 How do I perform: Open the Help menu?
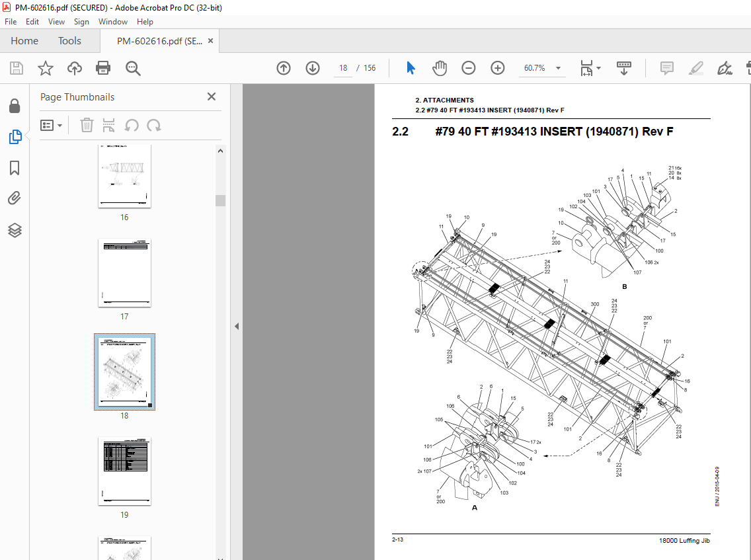pyautogui.click(x=145, y=22)
